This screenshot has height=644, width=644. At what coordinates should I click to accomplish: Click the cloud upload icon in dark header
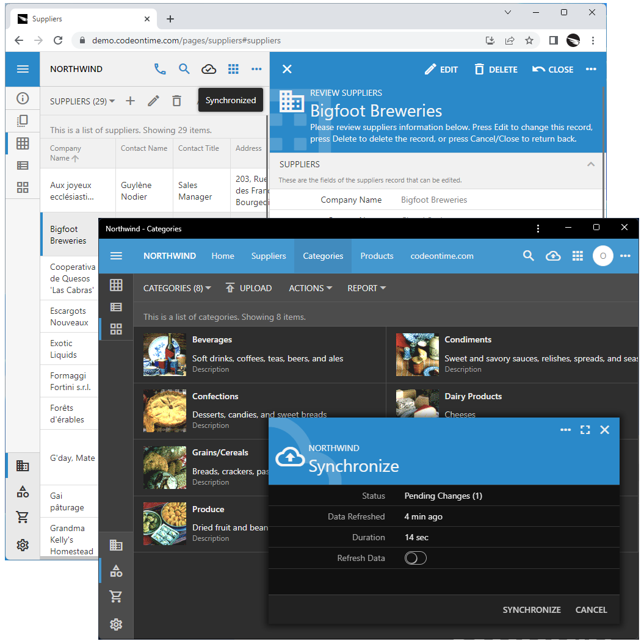[553, 256]
